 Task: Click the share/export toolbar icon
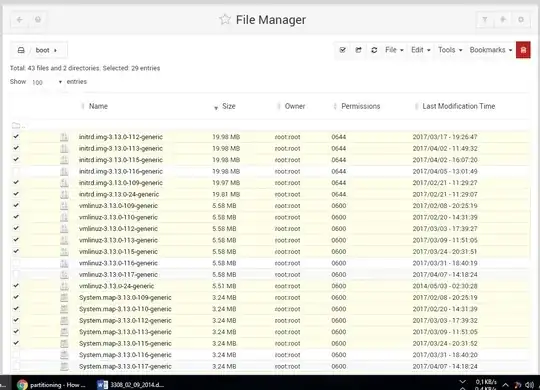click(x=359, y=50)
